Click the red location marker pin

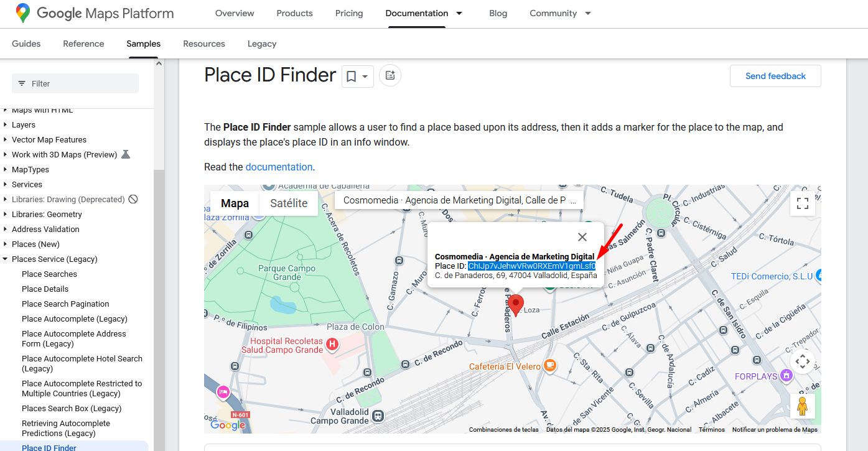(x=515, y=305)
